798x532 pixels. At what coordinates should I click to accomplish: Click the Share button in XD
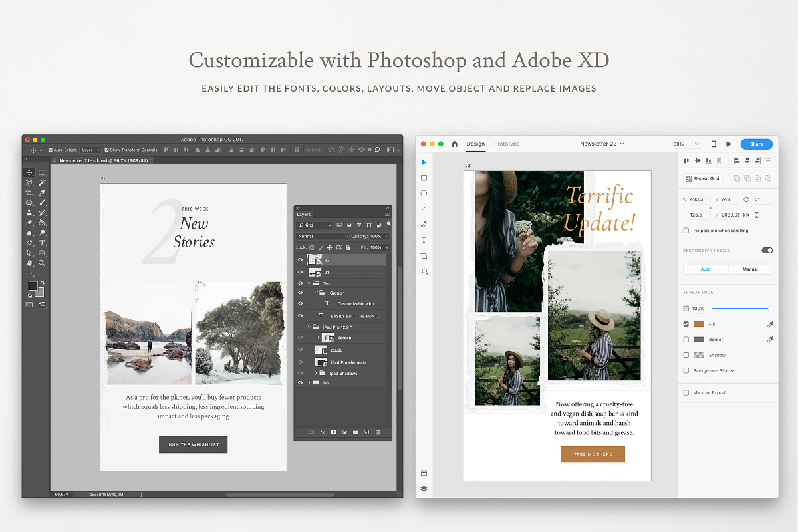click(x=756, y=144)
